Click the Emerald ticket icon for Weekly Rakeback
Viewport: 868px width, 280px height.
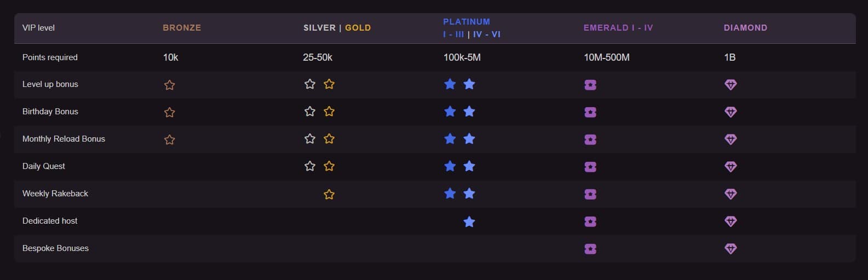(x=590, y=194)
